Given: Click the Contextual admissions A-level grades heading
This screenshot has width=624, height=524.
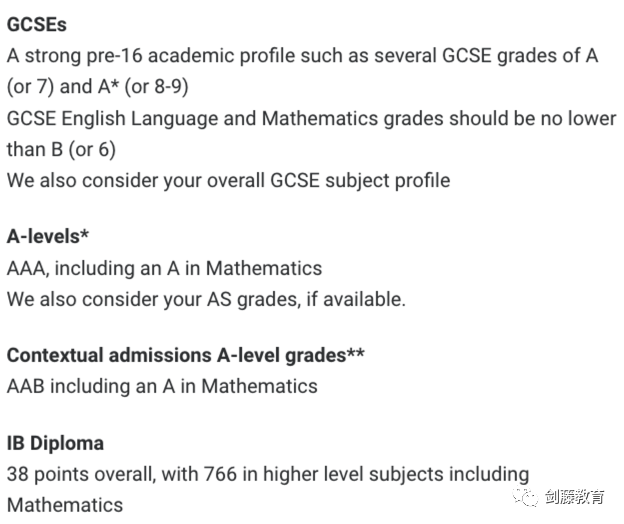Looking at the screenshot, I should 185,355.
